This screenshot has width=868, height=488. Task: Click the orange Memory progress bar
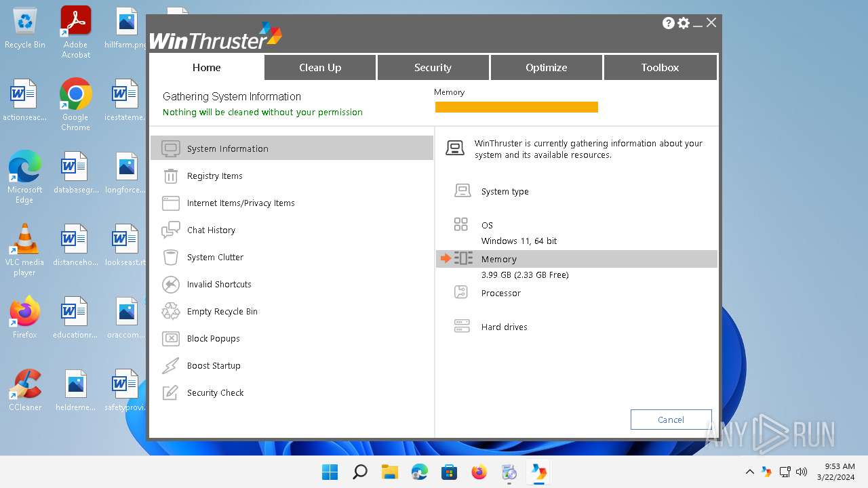pos(516,107)
